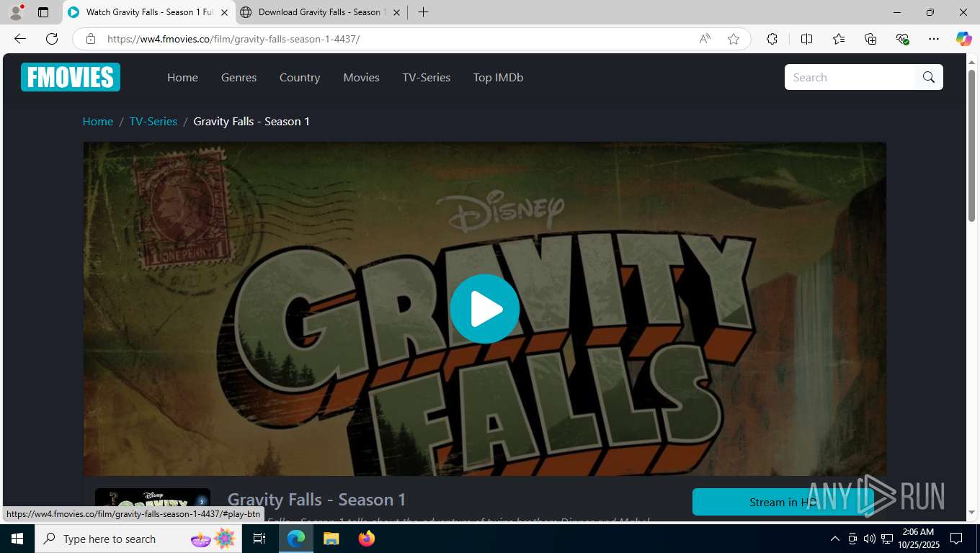Launch Firefox from taskbar

tap(366, 539)
